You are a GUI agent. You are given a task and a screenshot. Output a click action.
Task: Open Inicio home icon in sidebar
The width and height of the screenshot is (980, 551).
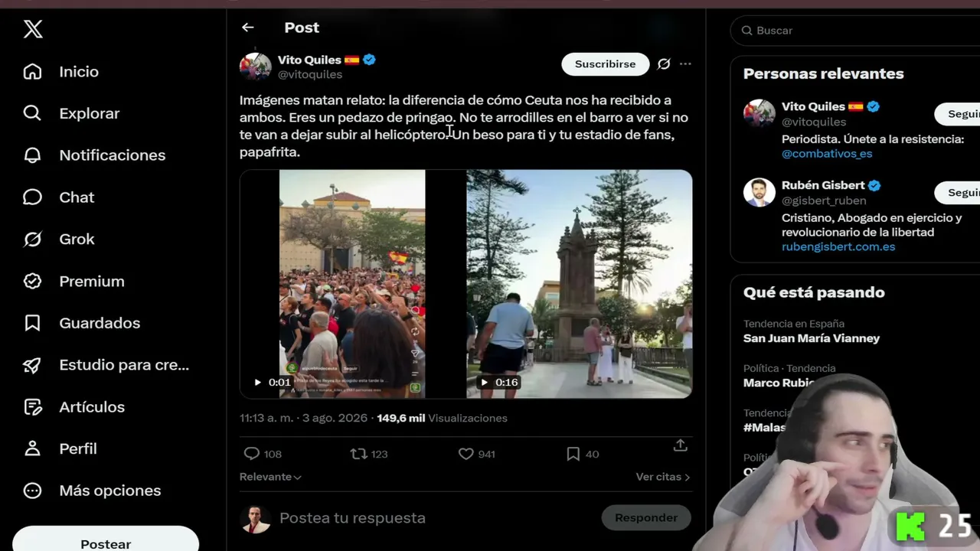pyautogui.click(x=32, y=71)
